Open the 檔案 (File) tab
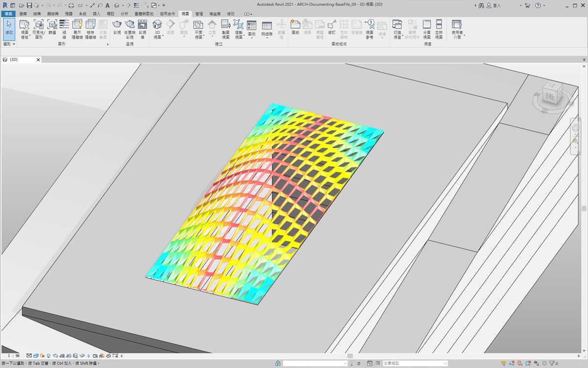Screen dimensions: 588x368 tap(8, 14)
